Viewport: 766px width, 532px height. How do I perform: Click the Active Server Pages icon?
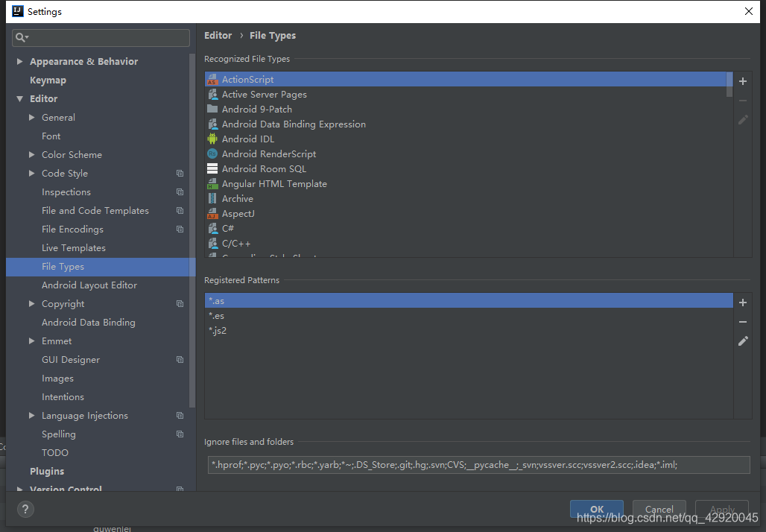click(212, 95)
